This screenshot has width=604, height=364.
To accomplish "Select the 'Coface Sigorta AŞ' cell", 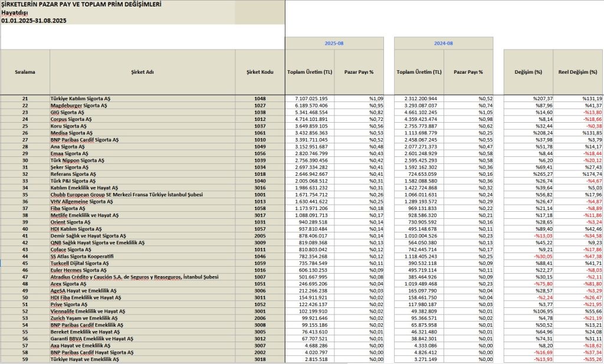I will tap(142, 250).
